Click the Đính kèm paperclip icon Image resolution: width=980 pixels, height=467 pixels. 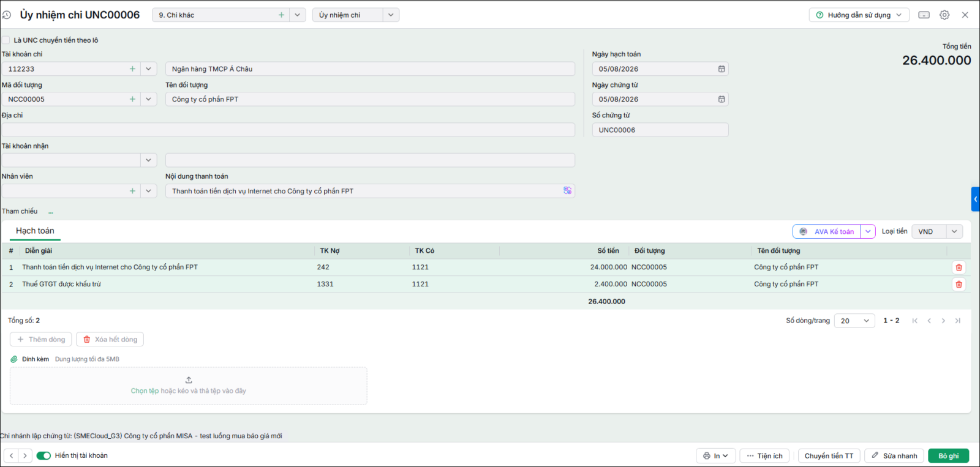pyautogui.click(x=14, y=359)
